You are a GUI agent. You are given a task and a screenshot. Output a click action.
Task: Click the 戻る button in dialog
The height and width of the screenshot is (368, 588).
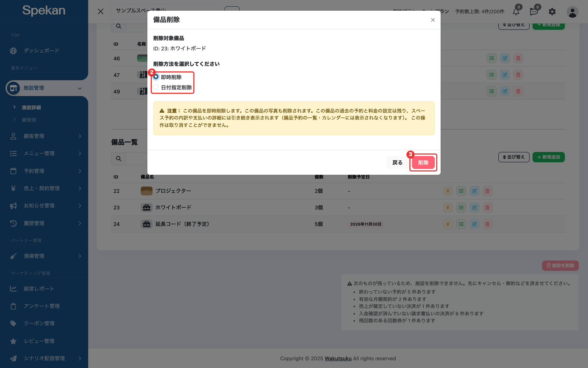[397, 162]
